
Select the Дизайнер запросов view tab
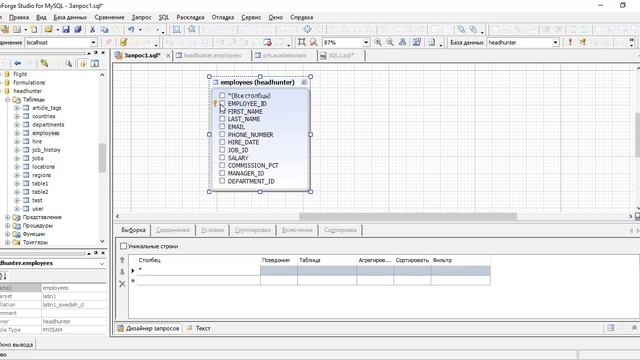(149, 328)
